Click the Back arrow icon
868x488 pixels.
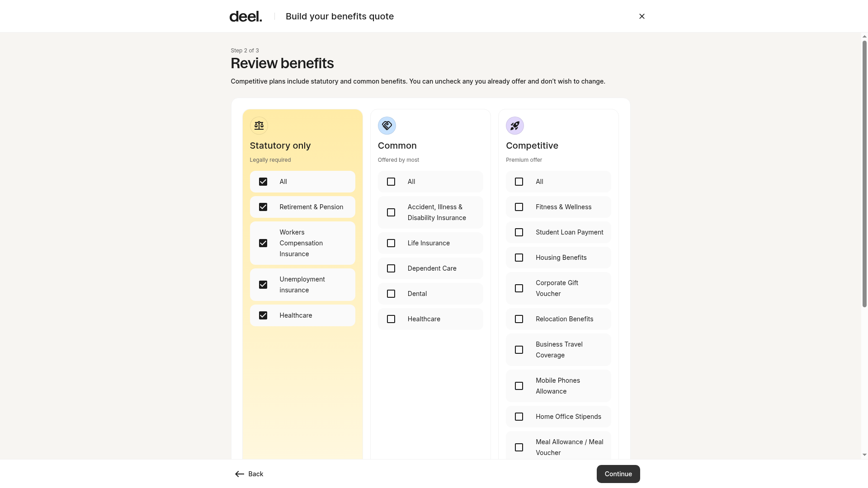240,474
